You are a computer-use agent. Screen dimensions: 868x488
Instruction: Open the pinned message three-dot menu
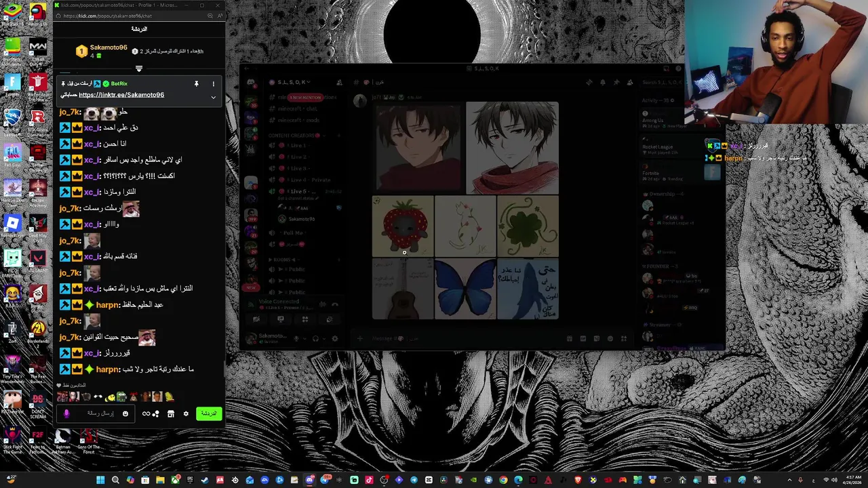pyautogui.click(x=213, y=84)
